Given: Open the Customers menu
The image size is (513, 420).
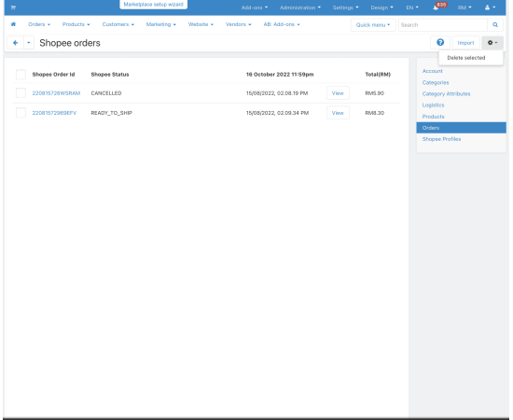Looking at the screenshot, I should pyautogui.click(x=118, y=24).
